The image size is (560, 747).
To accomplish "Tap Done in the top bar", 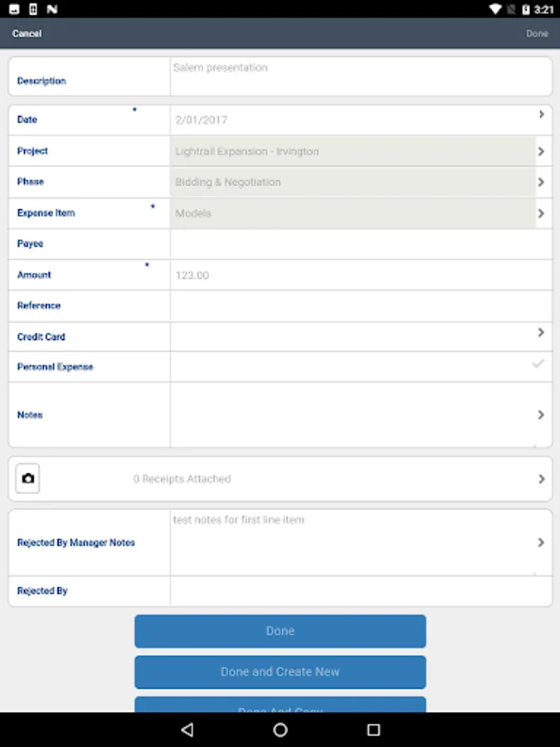I will point(537,34).
